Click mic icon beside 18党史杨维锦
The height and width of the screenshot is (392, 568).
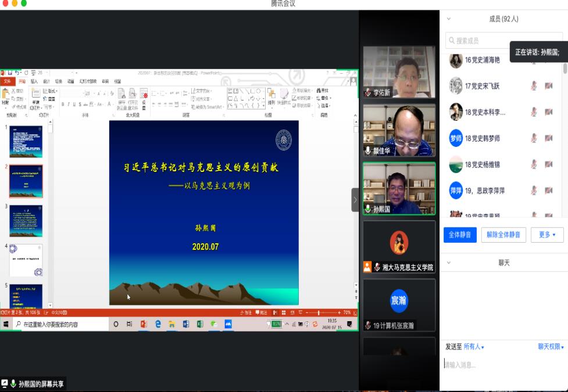tap(534, 164)
